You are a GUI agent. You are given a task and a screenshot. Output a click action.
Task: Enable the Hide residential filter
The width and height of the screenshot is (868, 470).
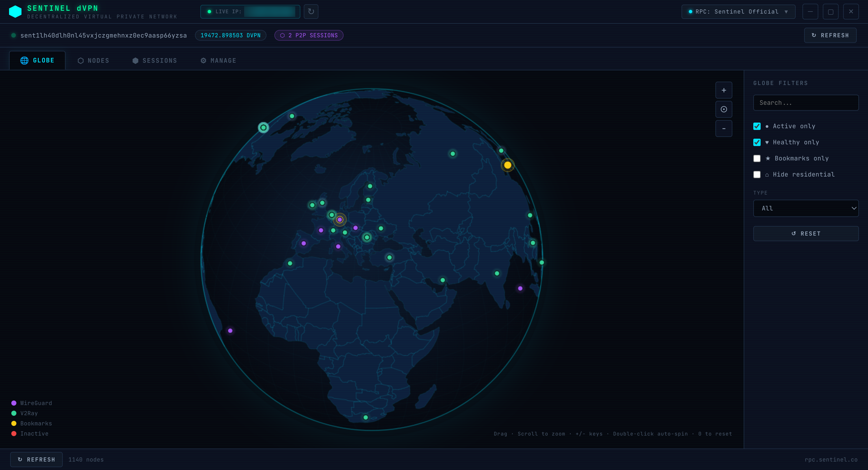click(757, 175)
